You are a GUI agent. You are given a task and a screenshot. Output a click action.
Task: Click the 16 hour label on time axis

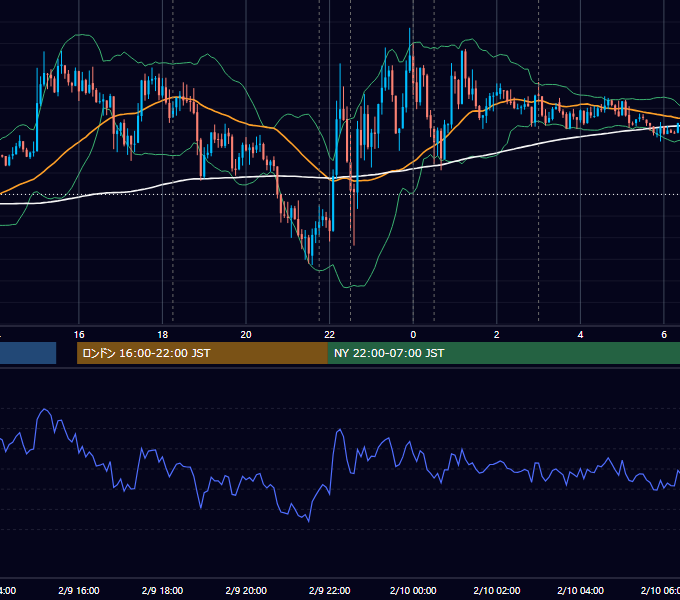(x=79, y=335)
